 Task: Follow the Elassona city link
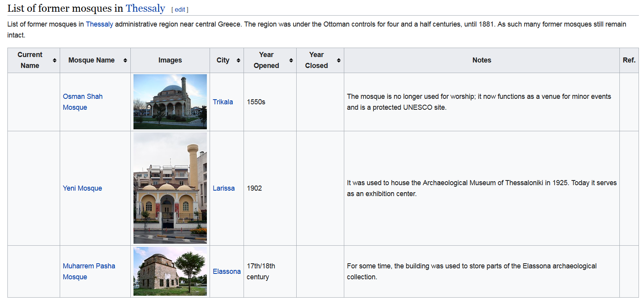click(x=227, y=271)
